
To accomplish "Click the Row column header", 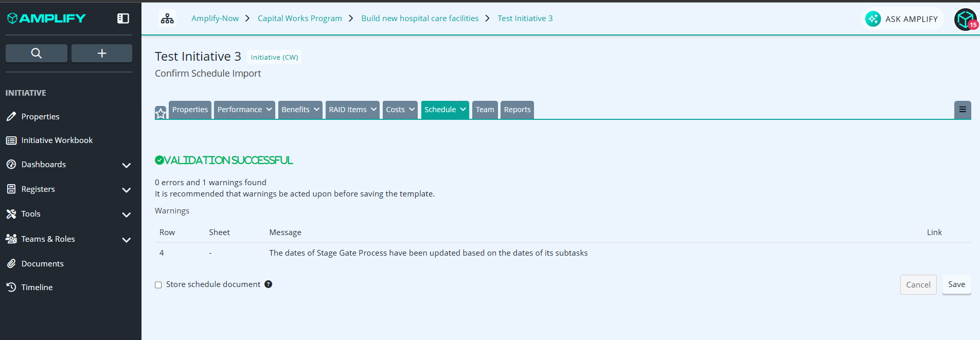I will (167, 232).
